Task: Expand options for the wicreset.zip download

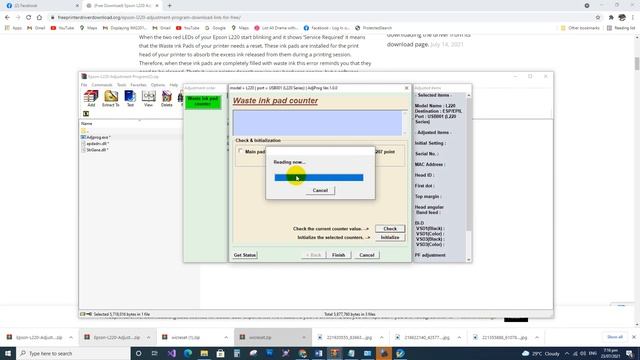Action: click(x=304, y=338)
